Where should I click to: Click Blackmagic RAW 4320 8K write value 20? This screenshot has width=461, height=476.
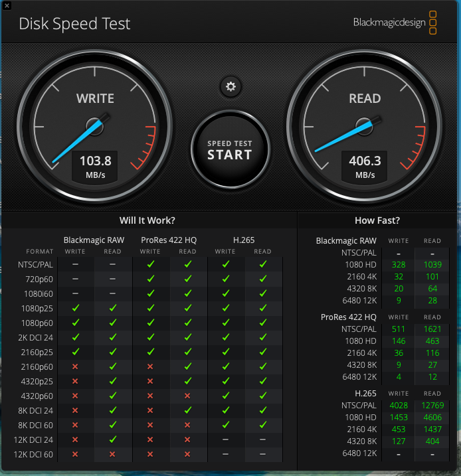coord(399,289)
